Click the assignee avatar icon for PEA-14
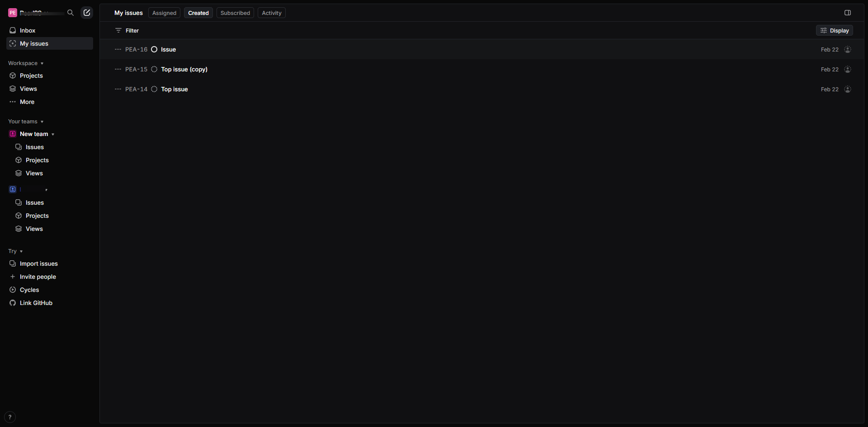This screenshot has height=427, width=868. pyautogui.click(x=848, y=89)
